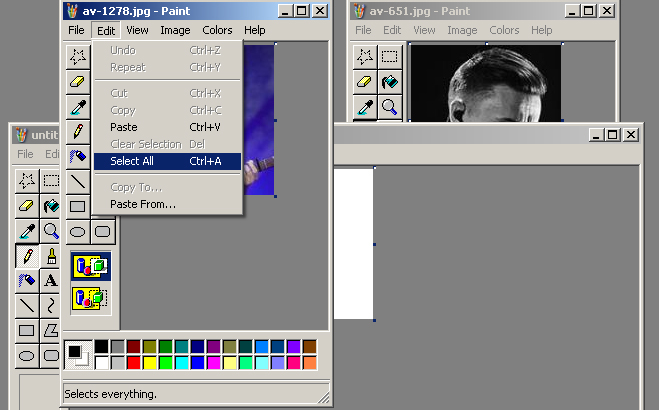Select the Text tool in untitled window
659x410 pixels.
coord(50,281)
